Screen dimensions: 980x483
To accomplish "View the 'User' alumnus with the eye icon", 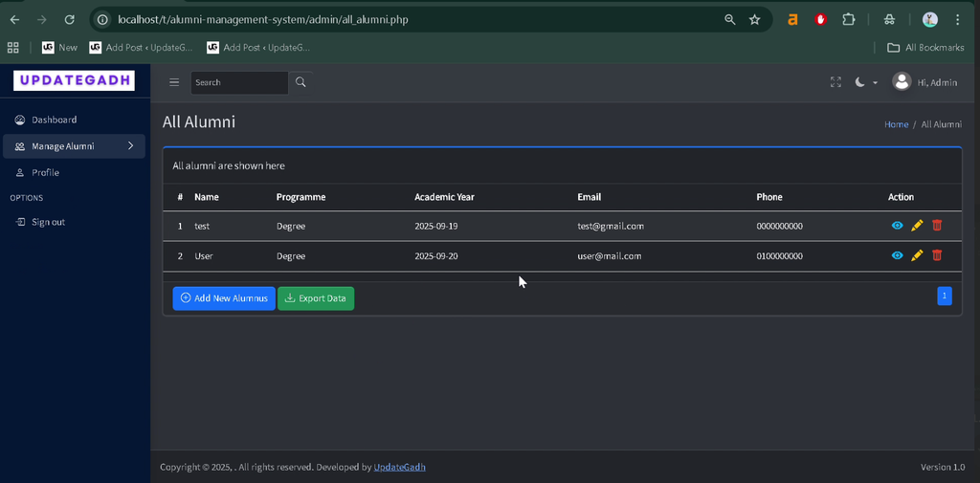I will (897, 255).
